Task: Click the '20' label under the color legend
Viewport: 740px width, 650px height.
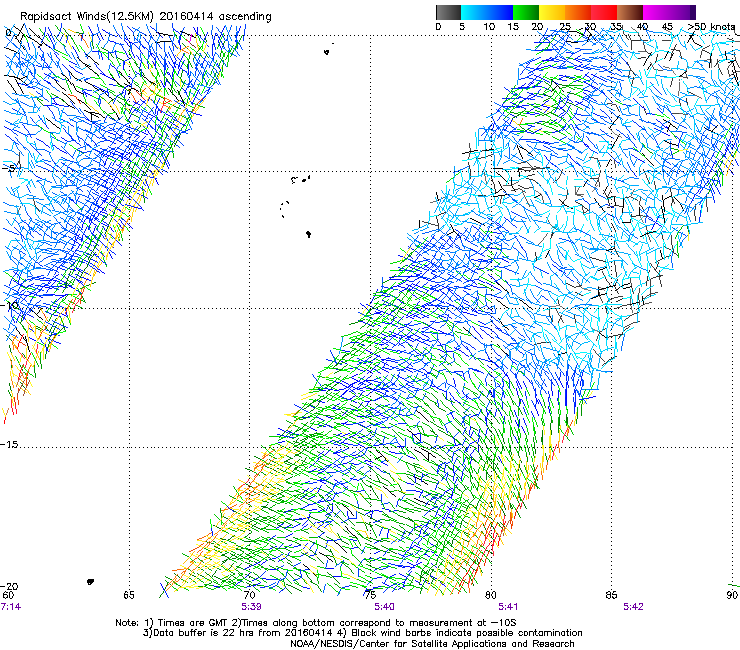Action: click(x=537, y=27)
